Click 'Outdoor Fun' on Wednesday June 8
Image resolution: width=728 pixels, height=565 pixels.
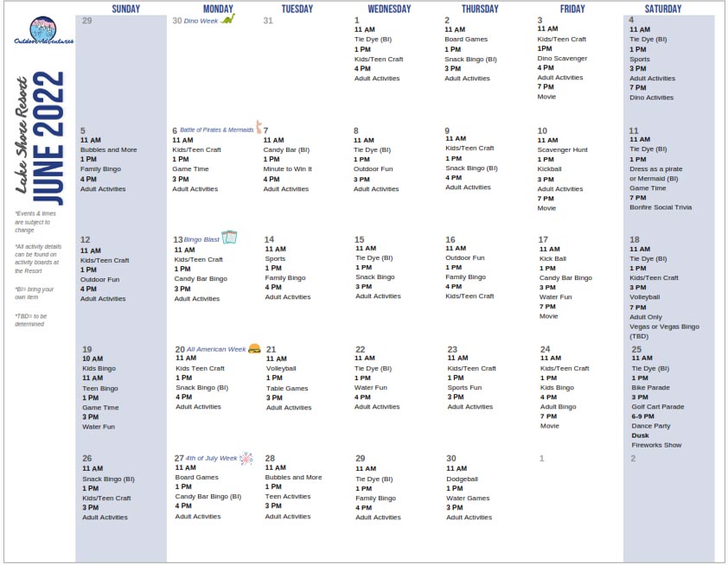[373, 168]
